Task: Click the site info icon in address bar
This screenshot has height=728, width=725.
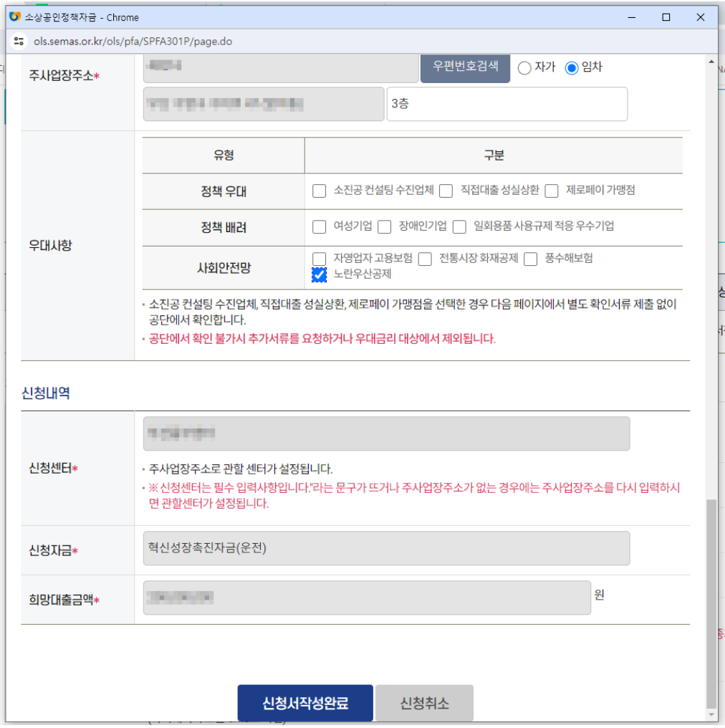Action: (x=19, y=42)
